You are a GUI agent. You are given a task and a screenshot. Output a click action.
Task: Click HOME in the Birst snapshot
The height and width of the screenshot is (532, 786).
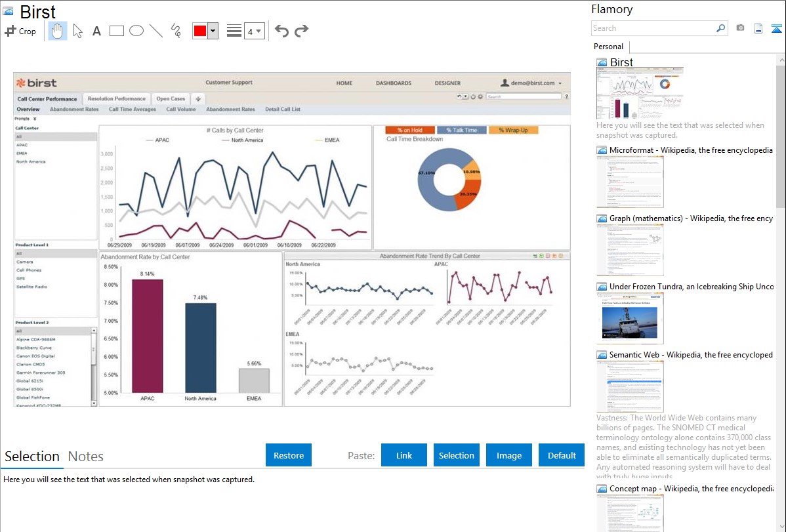click(x=344, y=83)
